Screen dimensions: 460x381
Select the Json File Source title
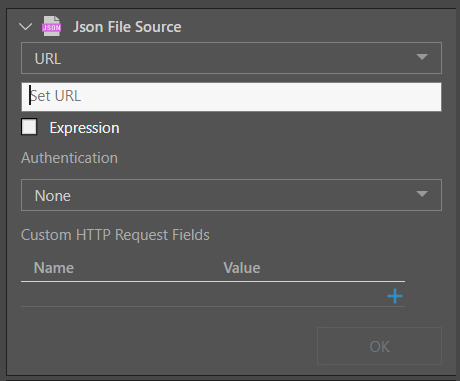click(x=127, y=27)
